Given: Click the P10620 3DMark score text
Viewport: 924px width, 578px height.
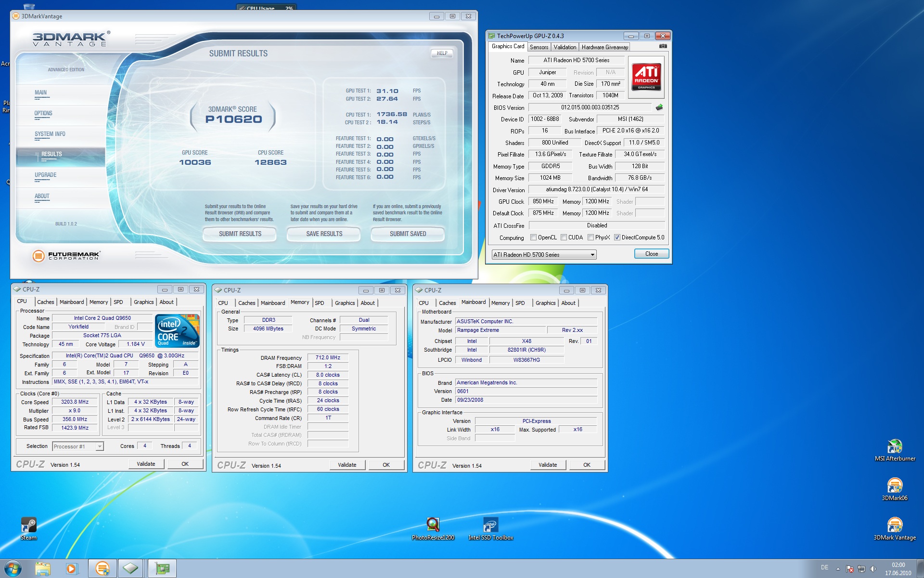Looking at the screenshot, I should coord(234,119).
